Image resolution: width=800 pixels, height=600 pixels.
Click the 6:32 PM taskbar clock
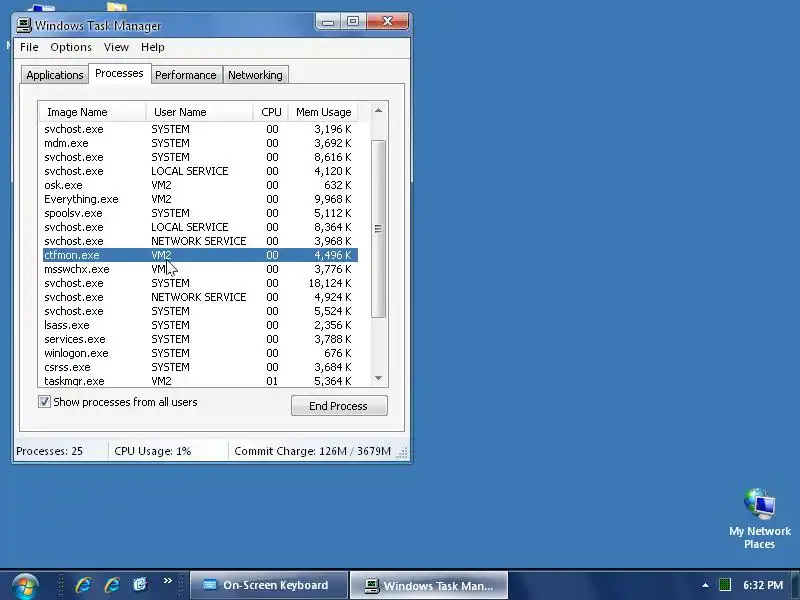pyautogui.click(x=763, y=585)
